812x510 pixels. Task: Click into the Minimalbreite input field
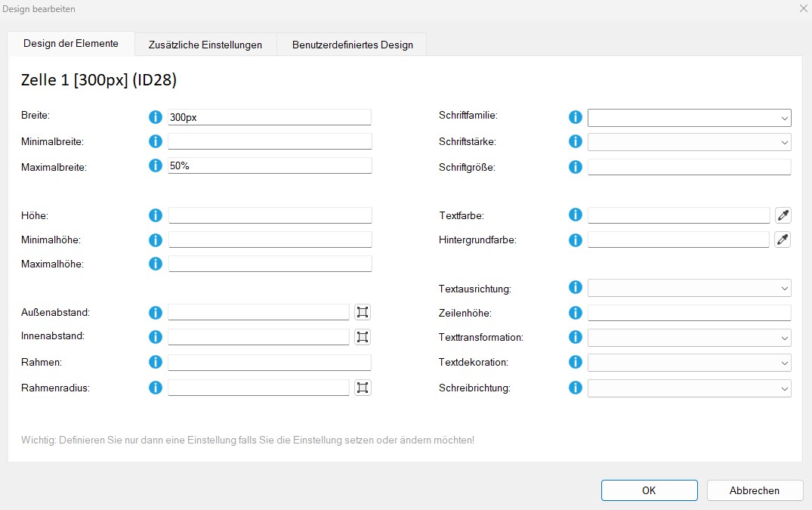(x=270, y=141)
